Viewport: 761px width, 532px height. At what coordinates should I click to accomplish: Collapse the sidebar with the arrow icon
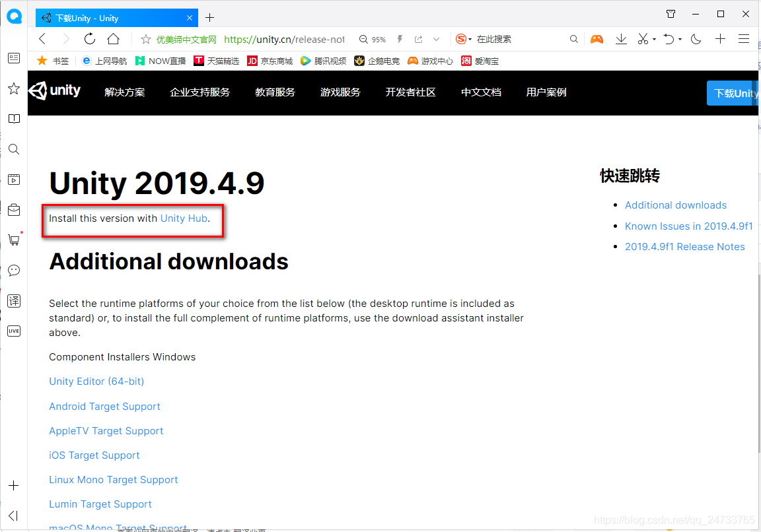pyautogui.click(x=14, y=515)
